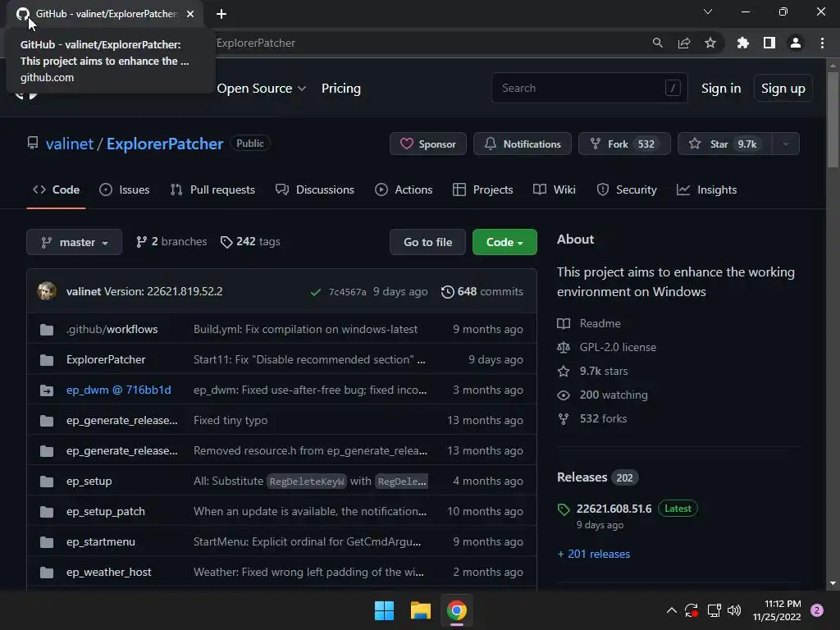Open the GPL-2.0 license link

[606, 347]
